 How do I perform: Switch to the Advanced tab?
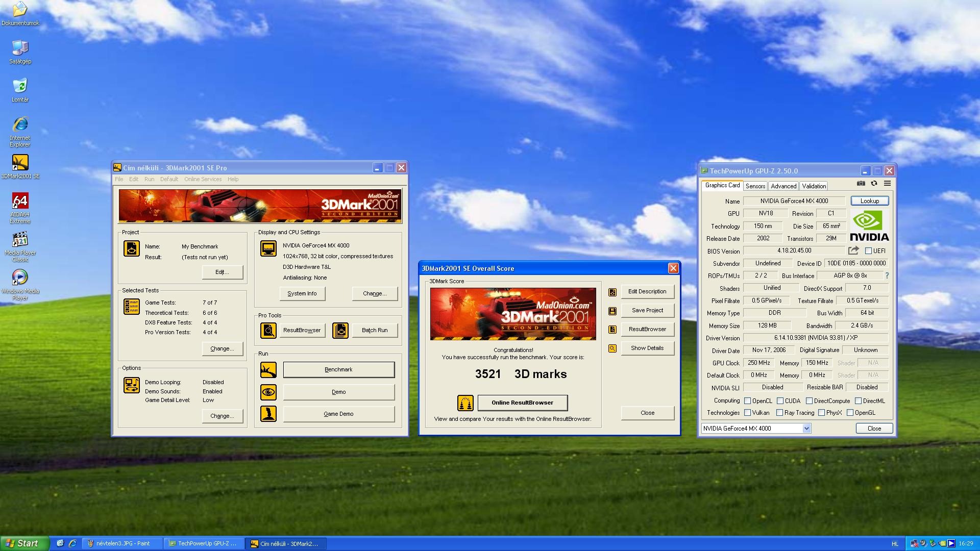pos(783,186)
